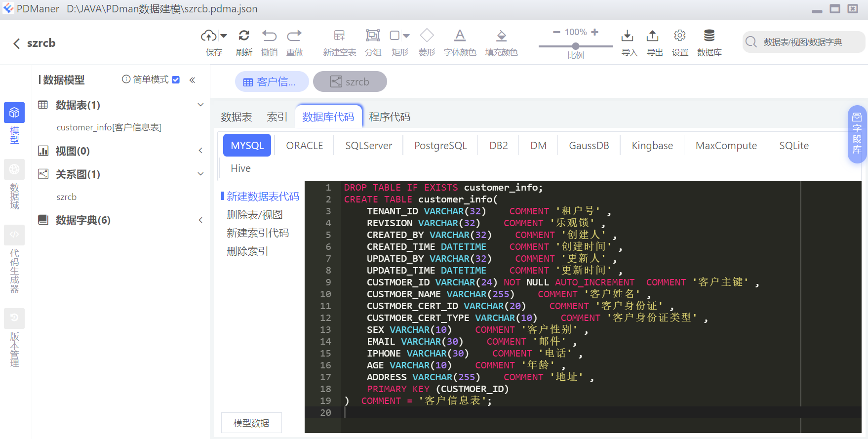
Task: Go back using the szrcb back arrow
Action: coord(17,43)
